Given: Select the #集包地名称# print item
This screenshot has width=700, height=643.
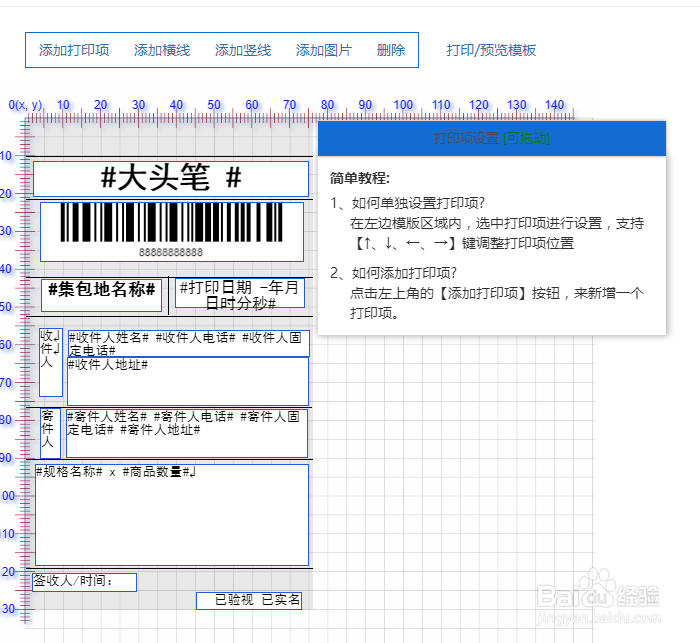Looking at the screenshot, I should point(101,295).
